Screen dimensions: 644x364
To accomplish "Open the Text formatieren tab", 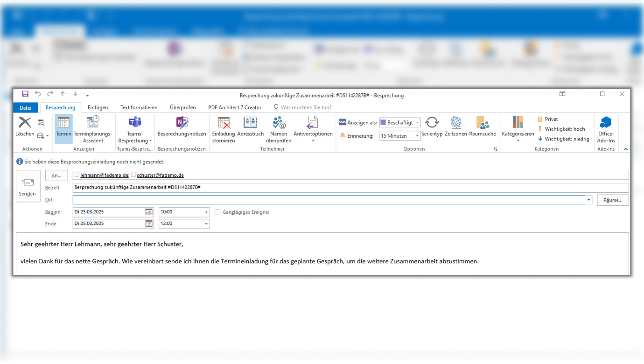I will click(139, 107).
